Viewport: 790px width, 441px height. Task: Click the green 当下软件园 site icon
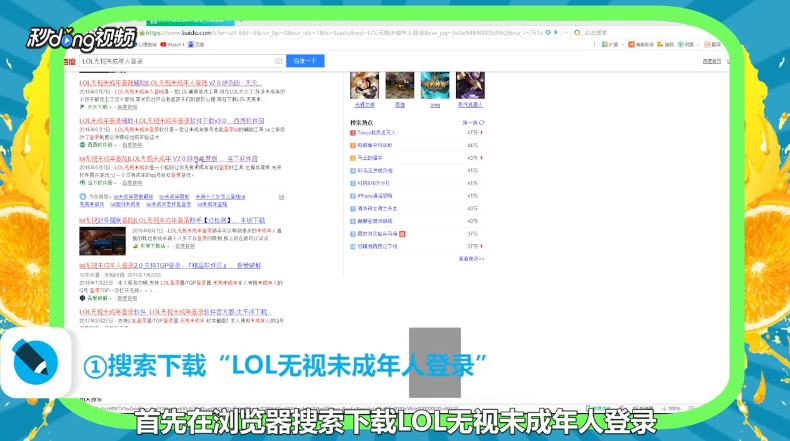[x=82, y=183]
